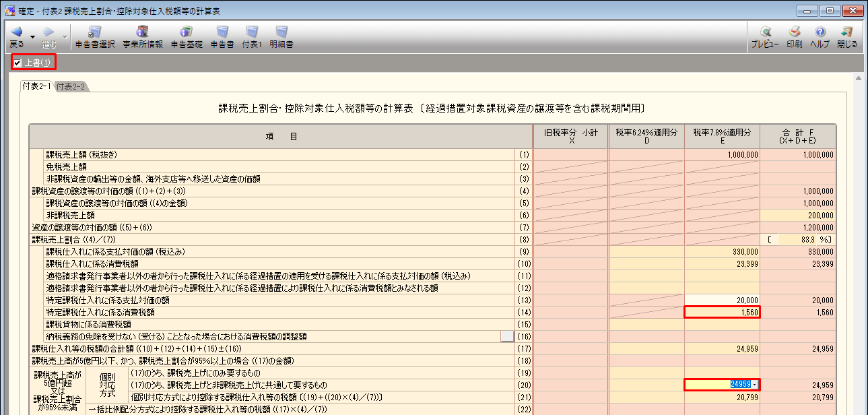Open ヘルプ help icon
The image size is (868, 415).
coord(820,33)
